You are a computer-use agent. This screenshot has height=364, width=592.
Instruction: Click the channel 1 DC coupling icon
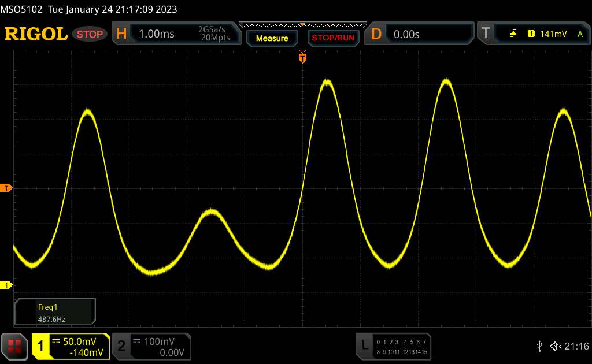56,341
